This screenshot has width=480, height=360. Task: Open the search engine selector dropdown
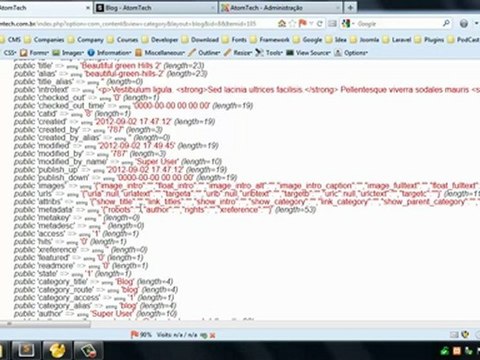point(348,24)
